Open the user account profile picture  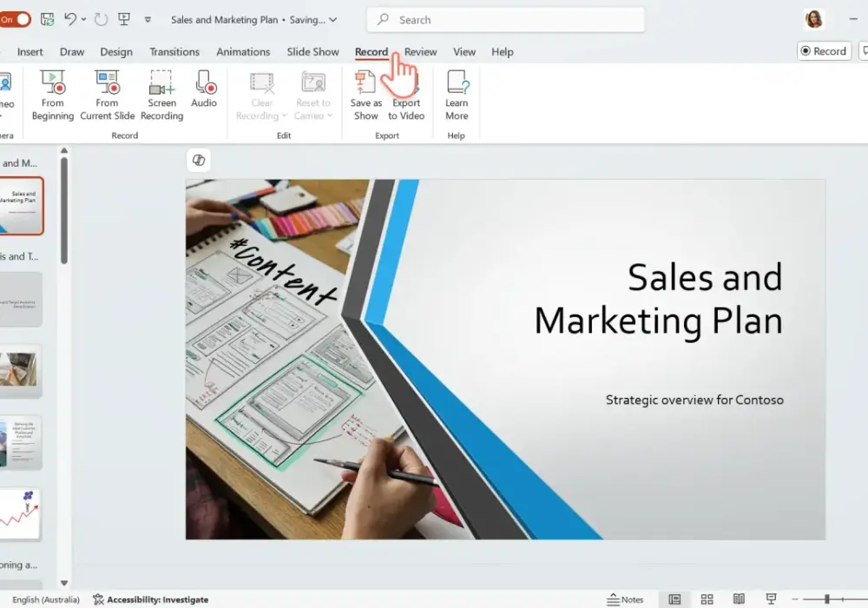[x=814, y=19]
